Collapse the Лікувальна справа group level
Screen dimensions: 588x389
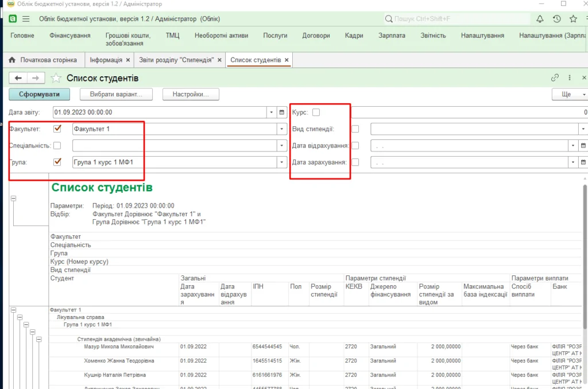pos(20,317)
